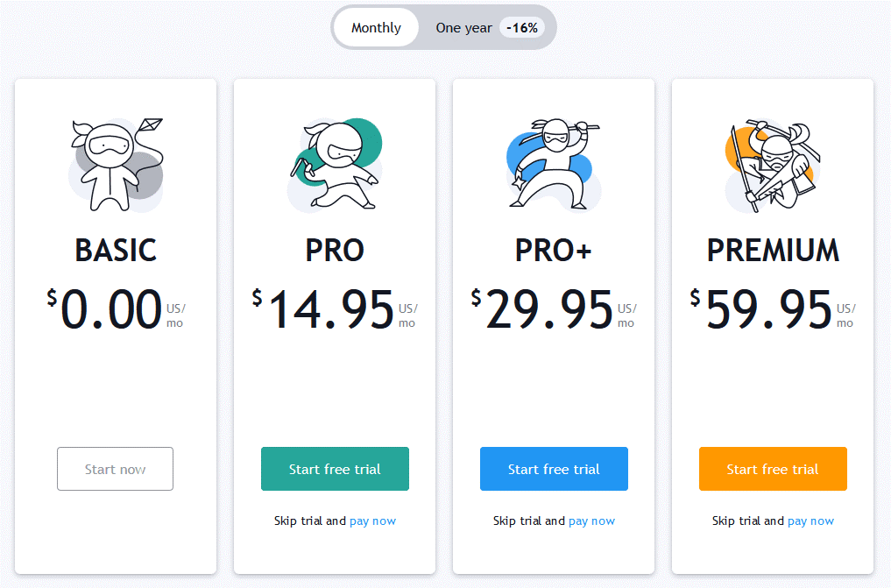The image size is (891, 588).
Task: Click the PRO plan heading
Action: (x=335, y=251)
